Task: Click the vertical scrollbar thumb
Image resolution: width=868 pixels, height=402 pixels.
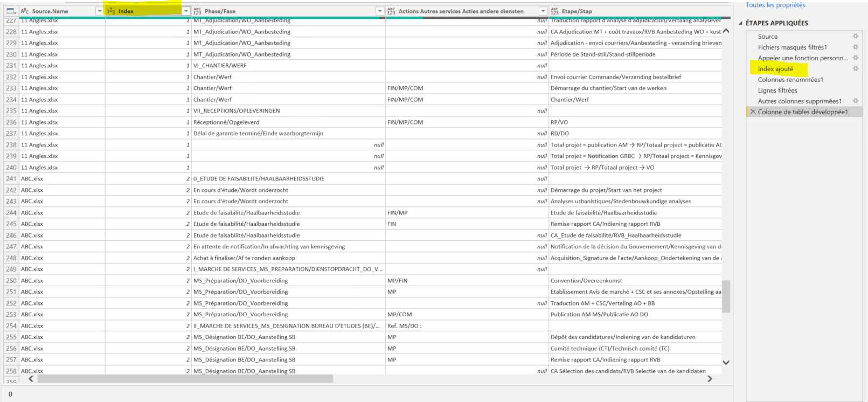Action: coord(726,296)
